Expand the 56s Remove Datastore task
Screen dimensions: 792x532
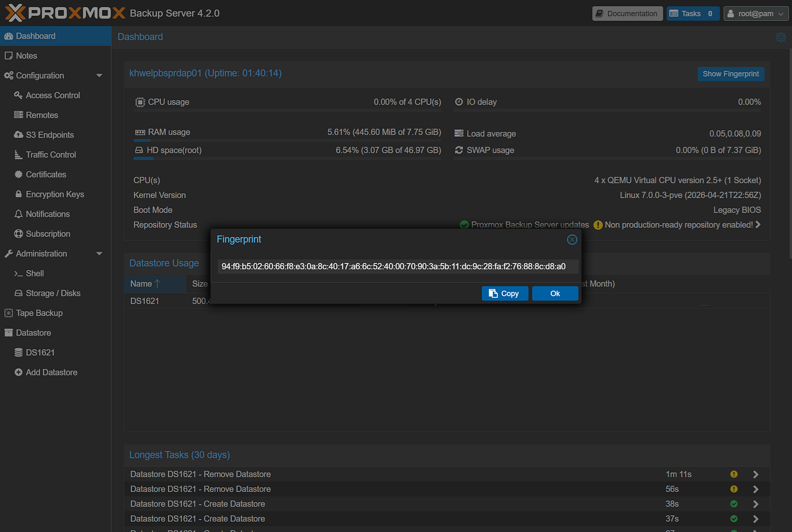coord(756,489)
